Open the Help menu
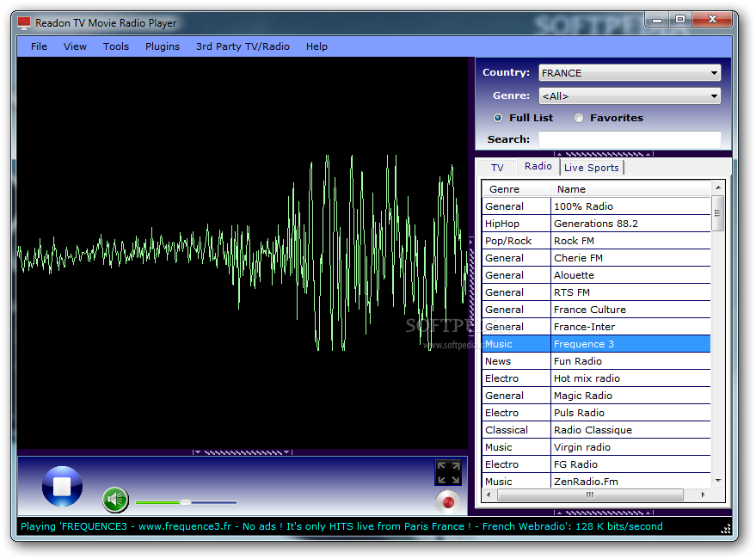 click(317, 46)
